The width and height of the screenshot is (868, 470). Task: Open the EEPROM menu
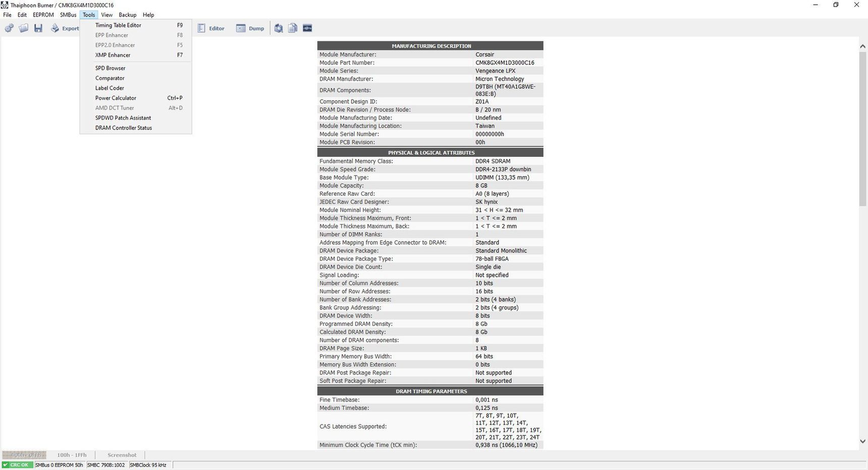click(x=43, y=15)
